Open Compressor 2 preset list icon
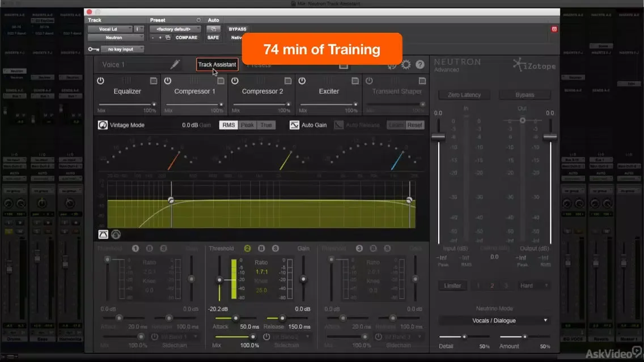Screen dimensions: 644x362 288,81
